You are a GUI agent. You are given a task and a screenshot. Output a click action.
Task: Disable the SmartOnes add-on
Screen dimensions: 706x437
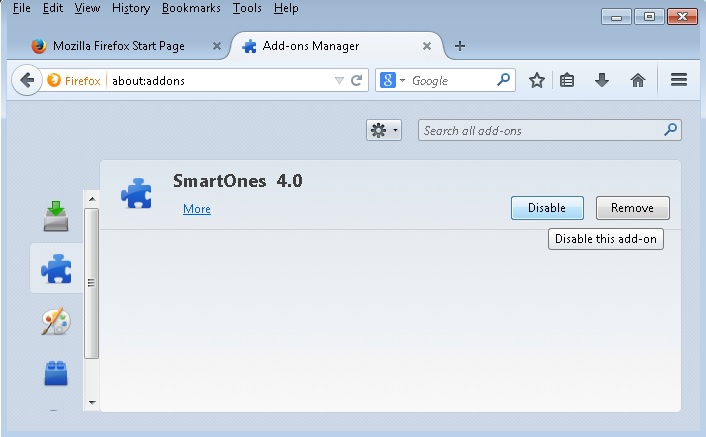(x=547, y=208)
